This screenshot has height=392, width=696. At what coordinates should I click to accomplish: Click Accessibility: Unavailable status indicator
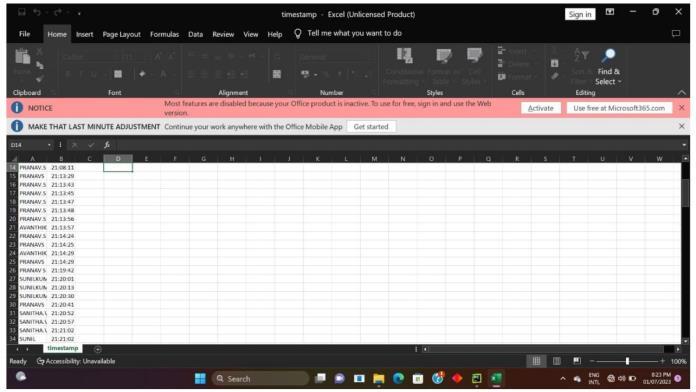[x=76, y=361]
